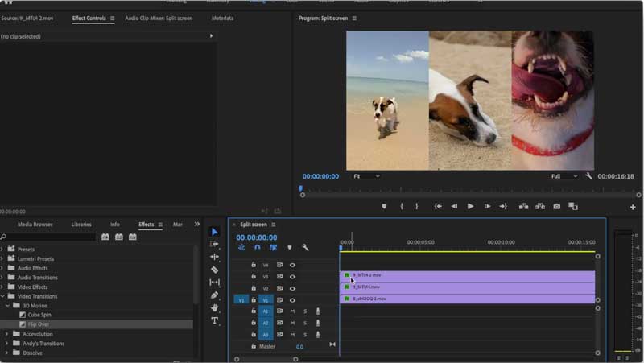Select the Ripple Edit tool
Screen dimensions: 644x363
[215, 257]
